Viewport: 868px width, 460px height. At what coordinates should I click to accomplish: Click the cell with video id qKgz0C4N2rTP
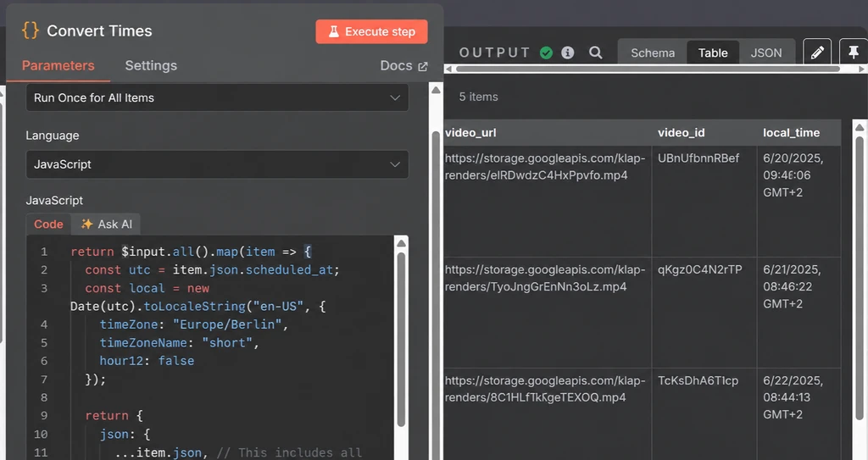[x=704, y=313]
